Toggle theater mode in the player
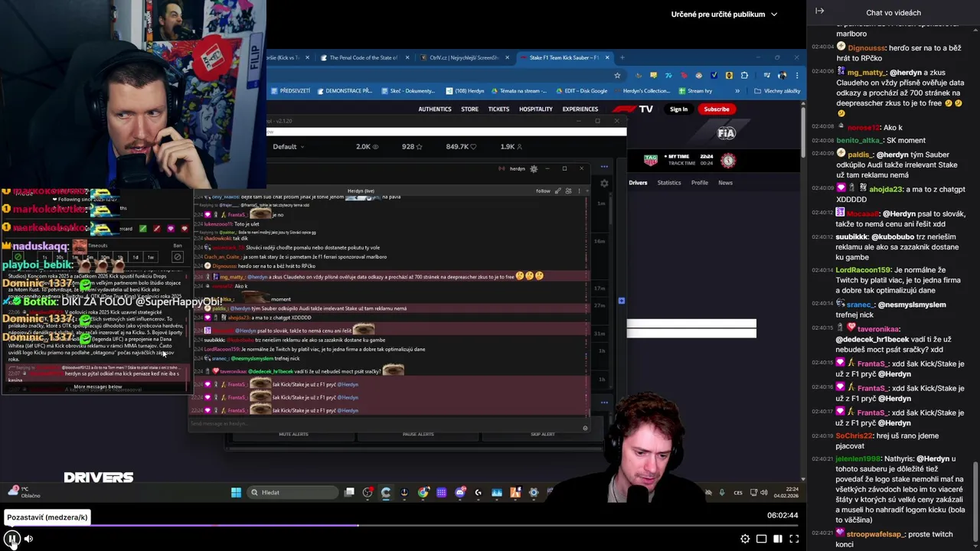The image size is (980, 551). tap(761, 539)
